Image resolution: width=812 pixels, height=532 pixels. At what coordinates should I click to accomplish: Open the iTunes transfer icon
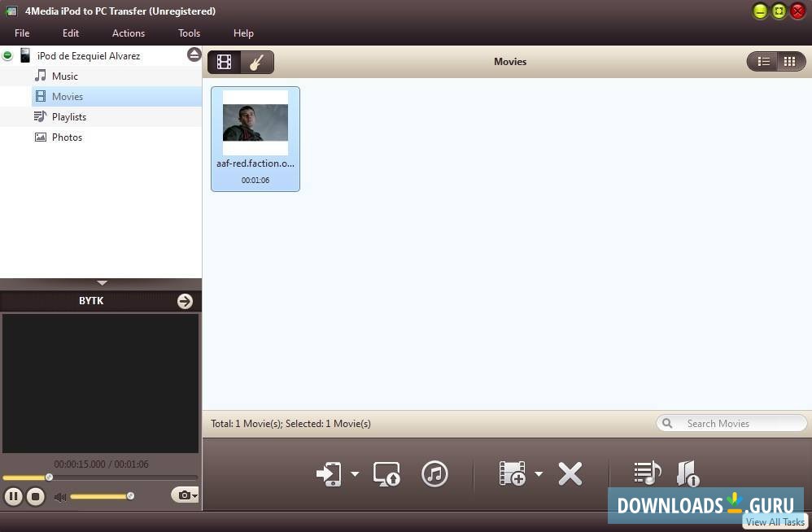click(434, 473)
